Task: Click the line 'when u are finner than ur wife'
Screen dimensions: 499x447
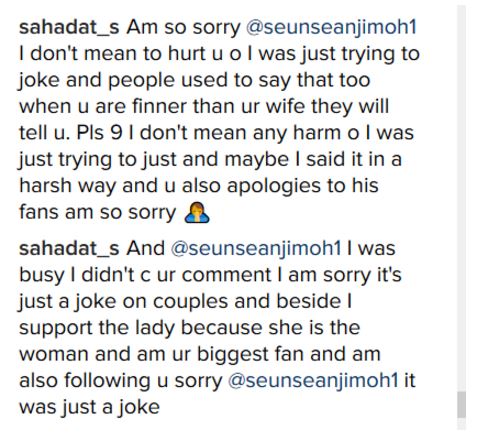Action: (x=204, y=107)
